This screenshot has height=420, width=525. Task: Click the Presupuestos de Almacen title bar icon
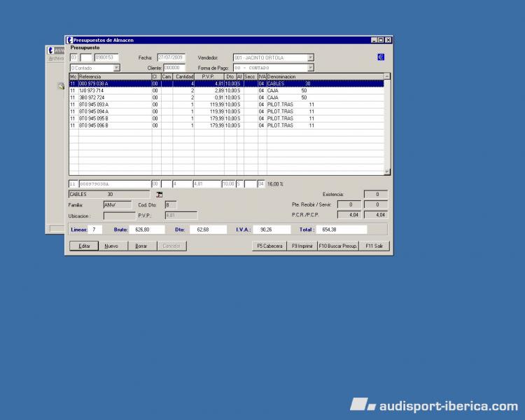[69, 40]
